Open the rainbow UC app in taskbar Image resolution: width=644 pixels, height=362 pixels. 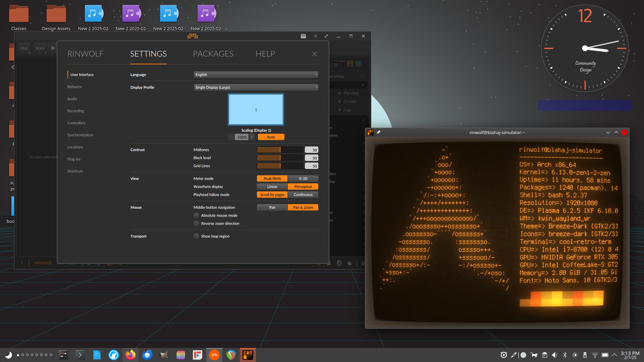tap(181, 355)
